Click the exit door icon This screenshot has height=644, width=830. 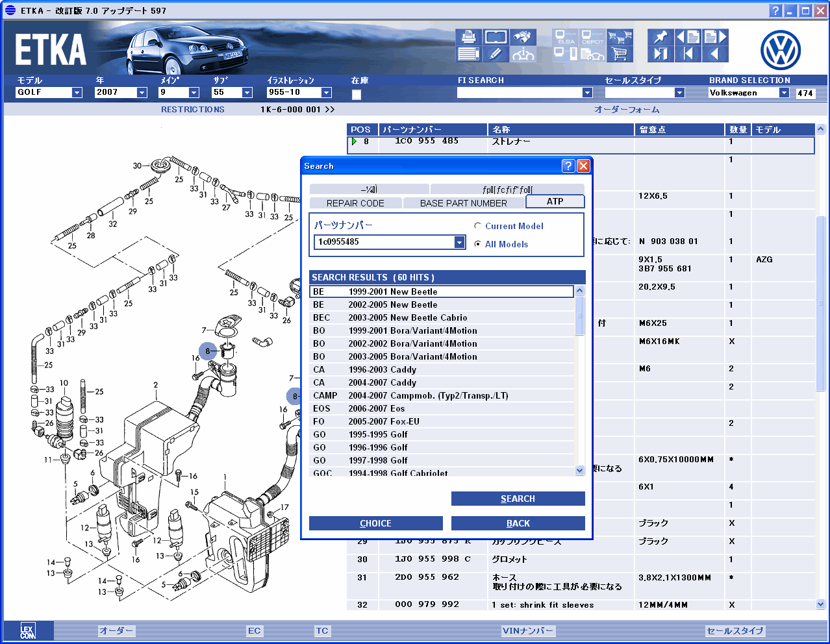(x=660, y=54)
